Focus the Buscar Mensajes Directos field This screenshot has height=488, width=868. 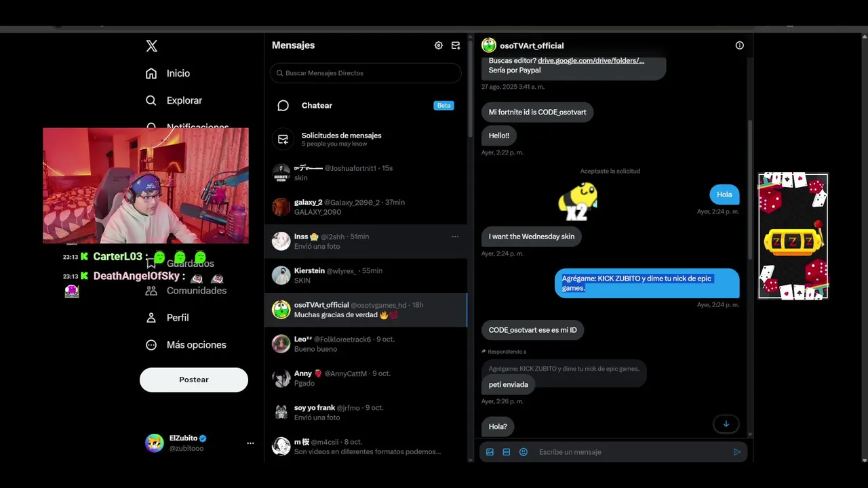coord(366,73)
